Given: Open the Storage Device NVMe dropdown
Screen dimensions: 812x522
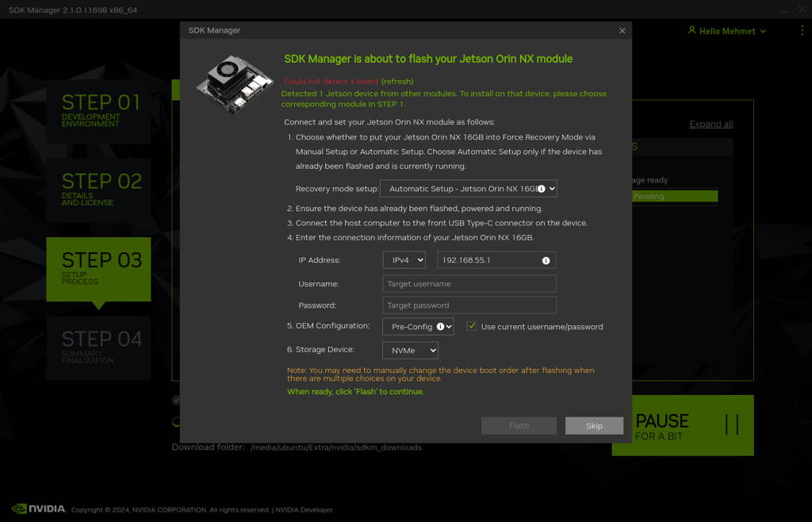Looking at the screenshot, I should [x=410, y=351].
